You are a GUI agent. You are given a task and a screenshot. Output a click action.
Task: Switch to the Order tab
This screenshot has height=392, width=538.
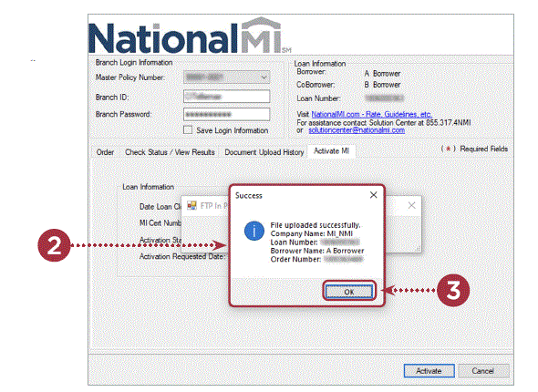[105, 152]
